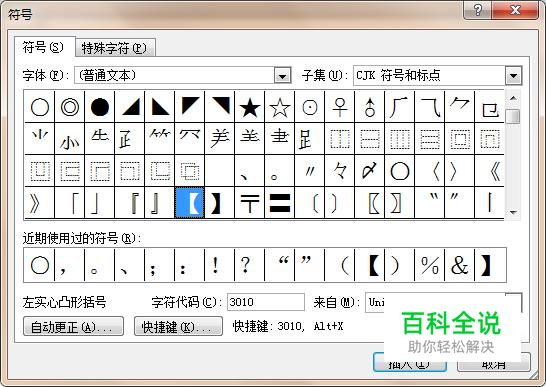
Task: Select the left single angle bracket 〈
Action: pos(429,171)
